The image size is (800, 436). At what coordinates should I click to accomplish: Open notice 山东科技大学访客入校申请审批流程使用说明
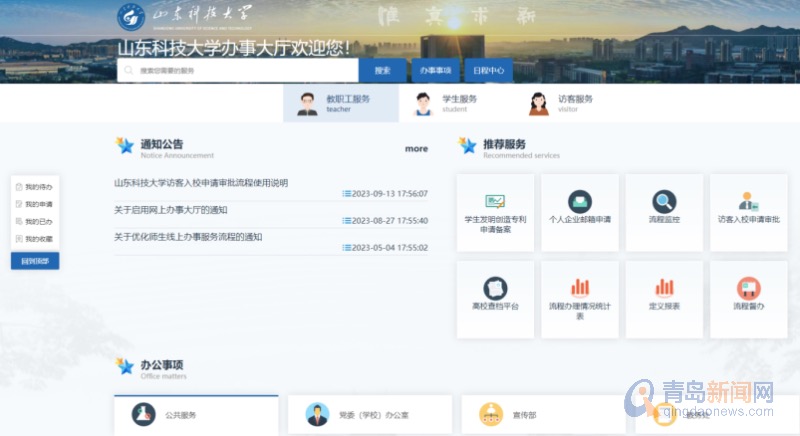pos(201,183)
